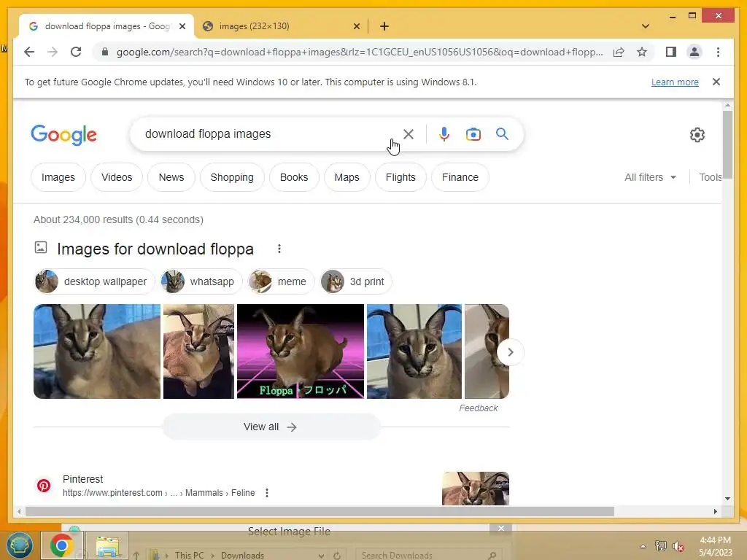
Task: Open the fourth floppa close-up thumbnail
Action: [x=414, y=351]
